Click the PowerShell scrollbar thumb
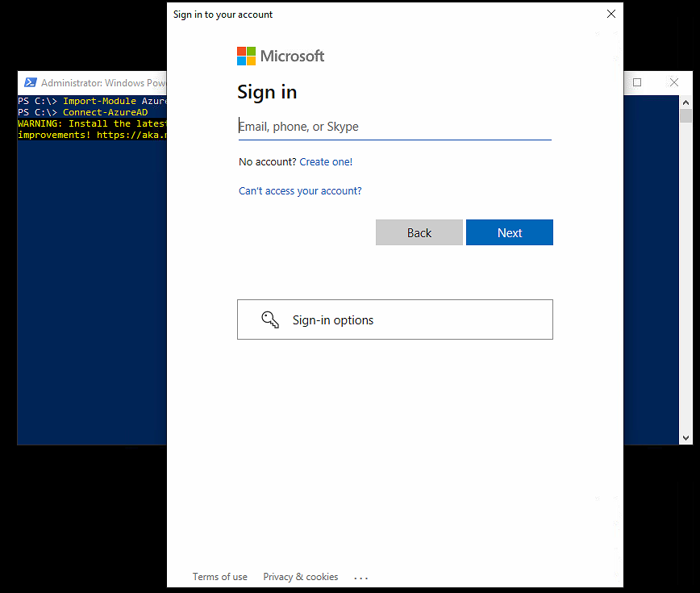Viewport: 700px width, 593px height. pyautogui.click(x=685, y=115)
